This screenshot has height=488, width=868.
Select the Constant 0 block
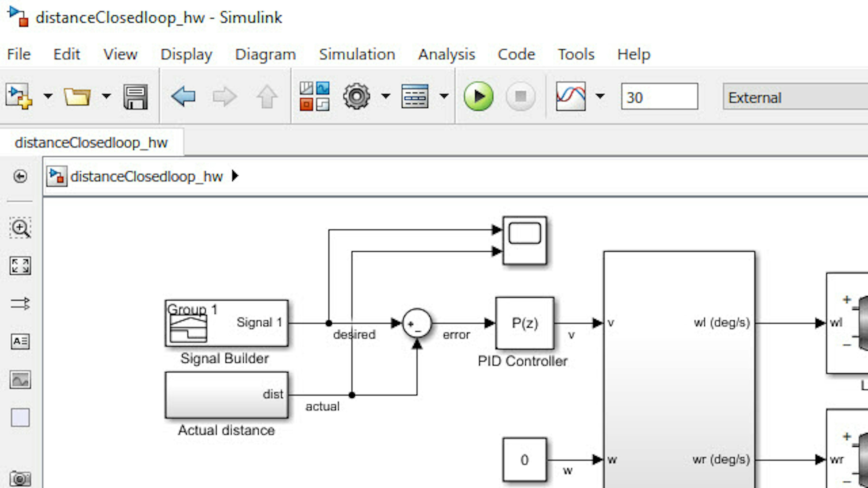point(525,460)
